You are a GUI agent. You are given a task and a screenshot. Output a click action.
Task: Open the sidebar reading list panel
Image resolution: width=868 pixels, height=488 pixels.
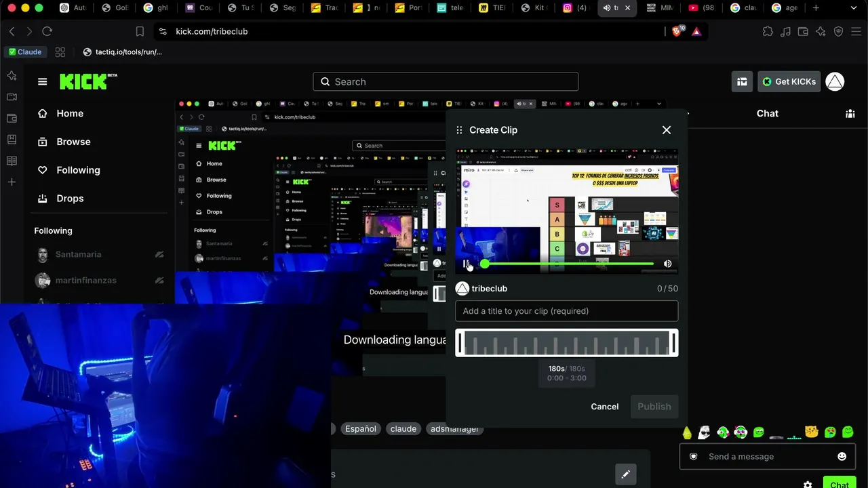(x=12, y=161)
